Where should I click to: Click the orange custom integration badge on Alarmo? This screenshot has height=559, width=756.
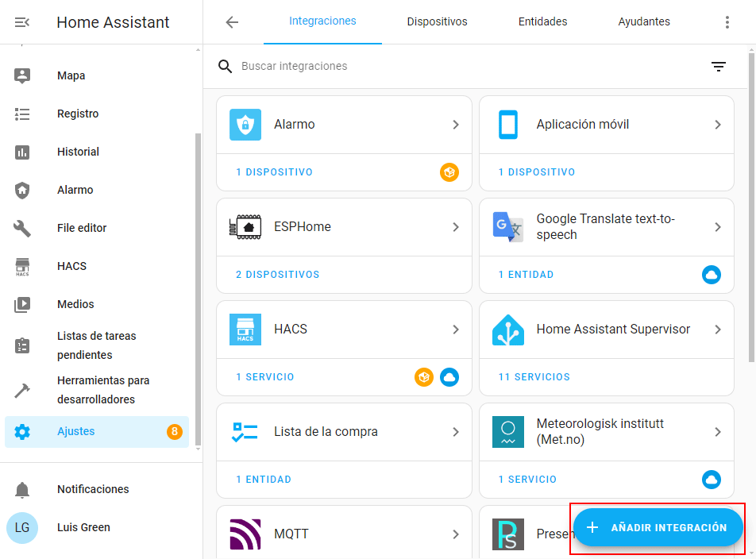(449, 172)
